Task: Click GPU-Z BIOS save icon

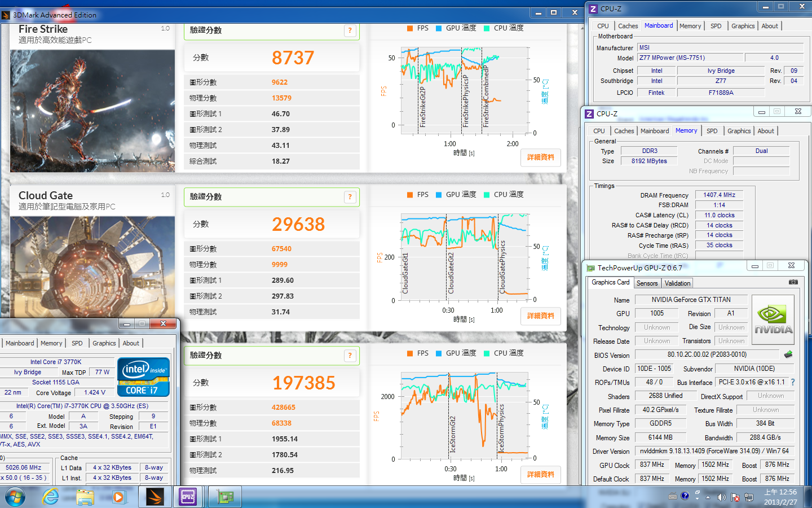Action: (x=788, y=354)
